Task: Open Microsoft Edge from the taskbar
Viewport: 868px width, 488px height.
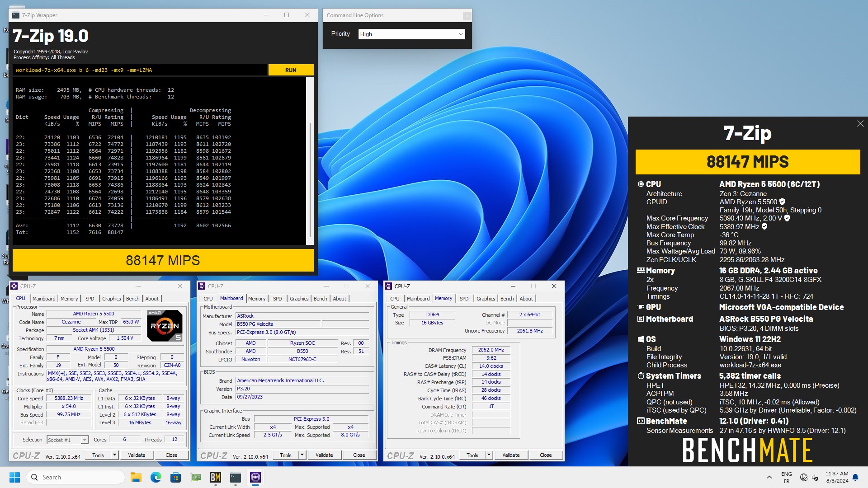Action: click(156, 477)
